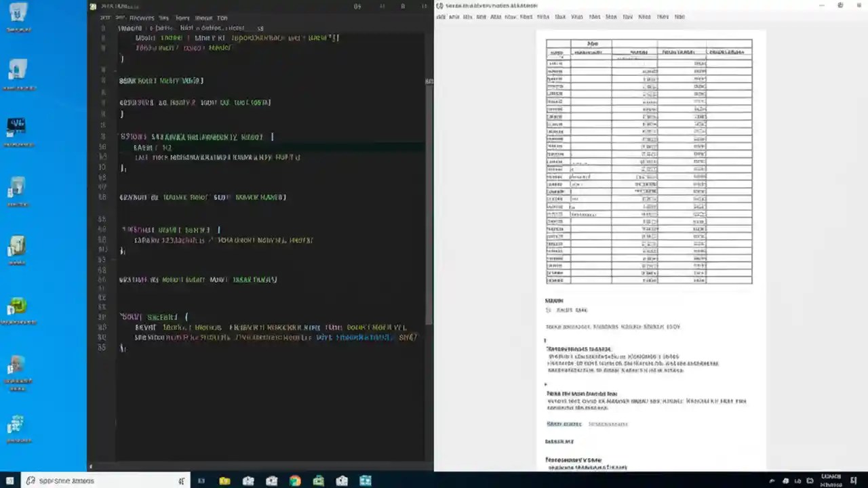Open File Explorer from the taskbar

click(x=224, y=481)
